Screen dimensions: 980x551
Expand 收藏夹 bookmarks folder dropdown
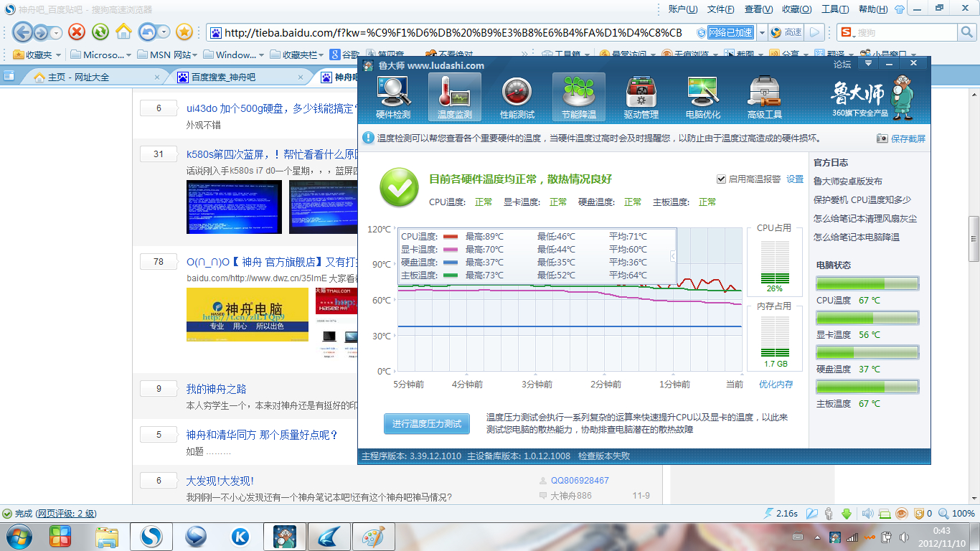coord(57,55)
